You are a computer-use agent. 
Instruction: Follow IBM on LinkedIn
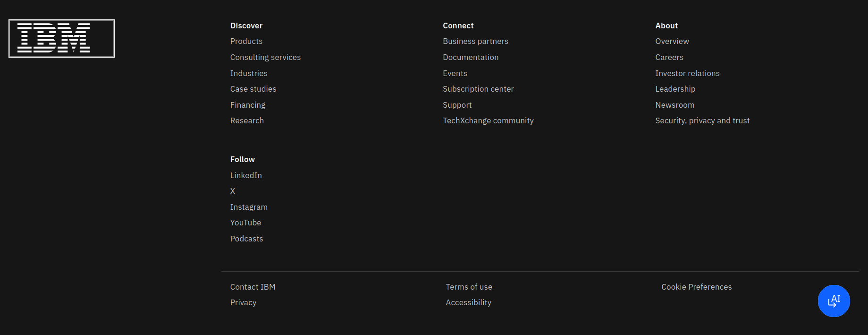(246, 175)
